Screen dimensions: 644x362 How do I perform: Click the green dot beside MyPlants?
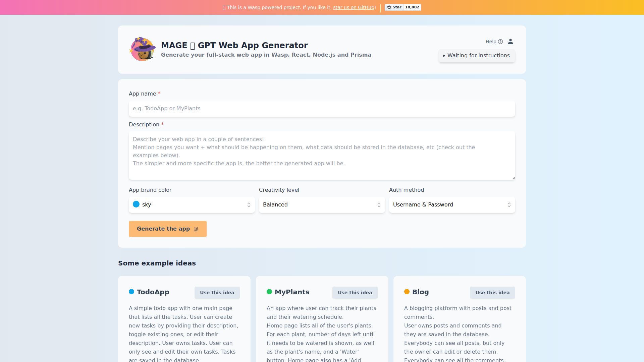click(269, 292)
